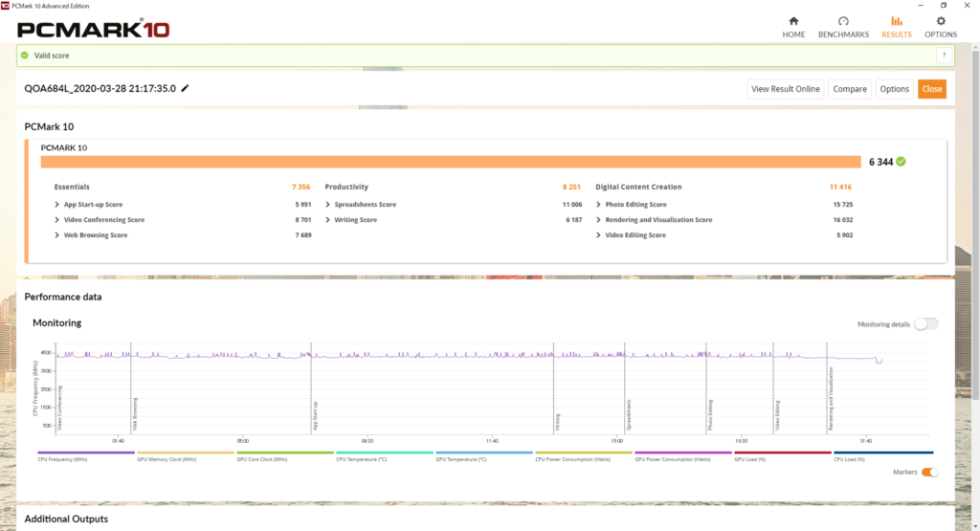The image size is (980, 531).
Task: Toggle the CPU Load legend line
Action: click(883, 453)
